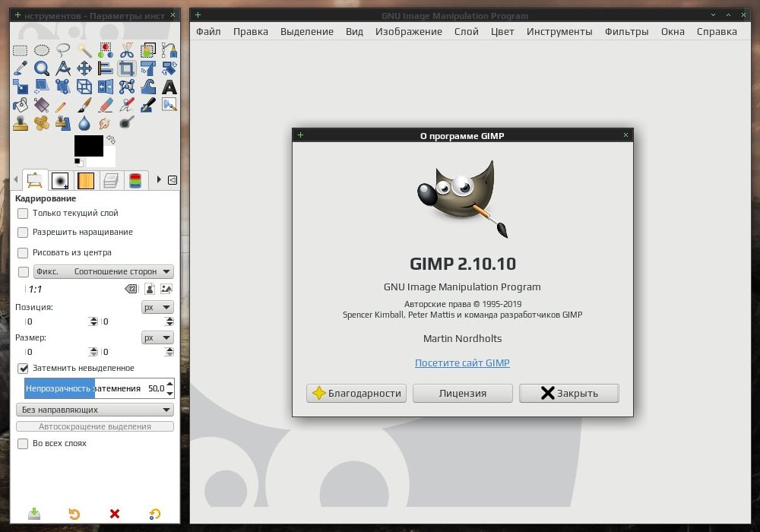The width and height of the screenshot is (760, 532).
Task: Click the Лицензия button
Action: click(x=462, y=393)
